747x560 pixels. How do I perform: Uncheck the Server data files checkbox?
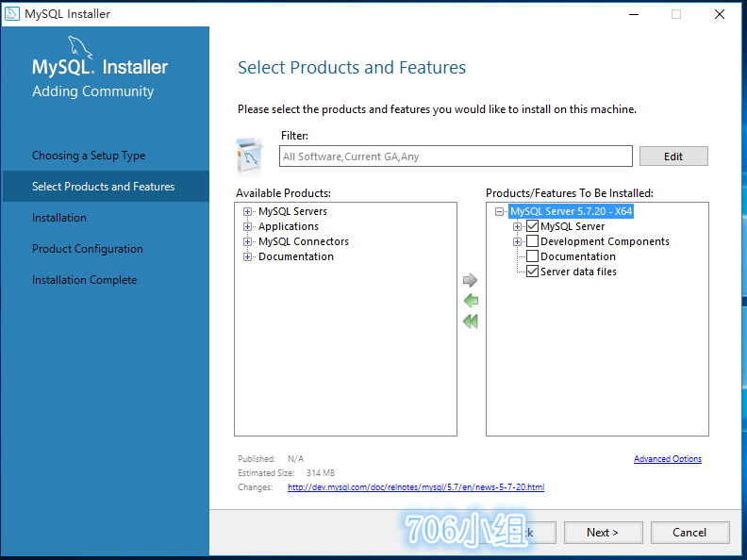[x=532, y=272]
